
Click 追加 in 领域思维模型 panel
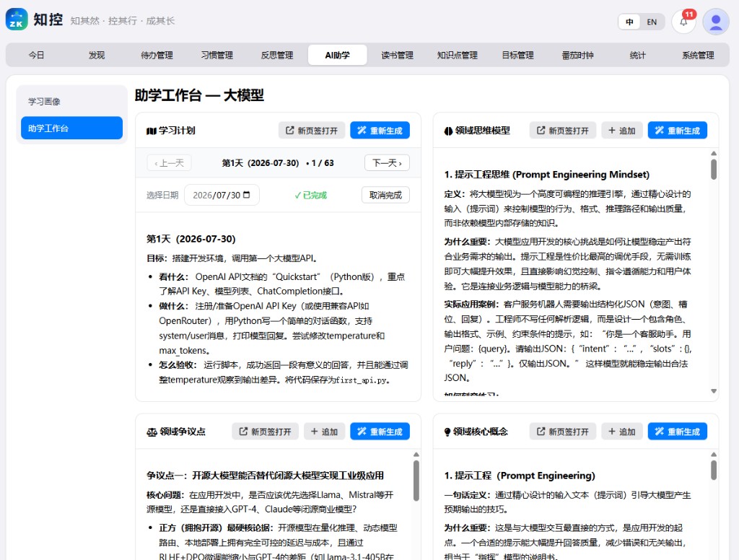[621, 130]
